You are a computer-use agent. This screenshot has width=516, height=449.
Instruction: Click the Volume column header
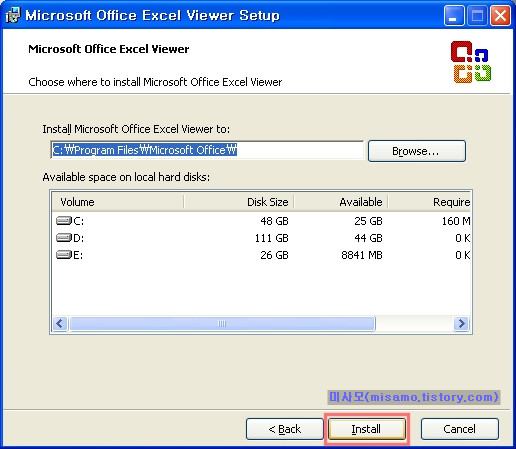(x=118, y=202)
